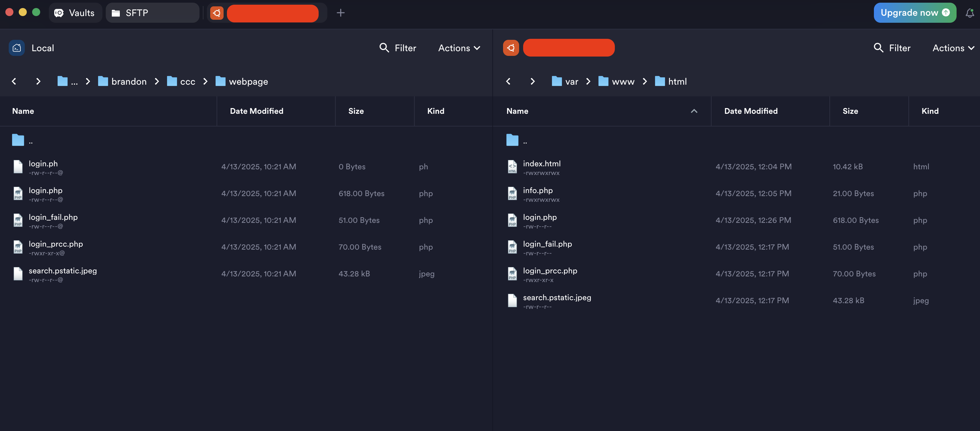The width and height of the screenshot is (980, 431).
Task: Open new tab with plus icon
Action: coord(340,13)
